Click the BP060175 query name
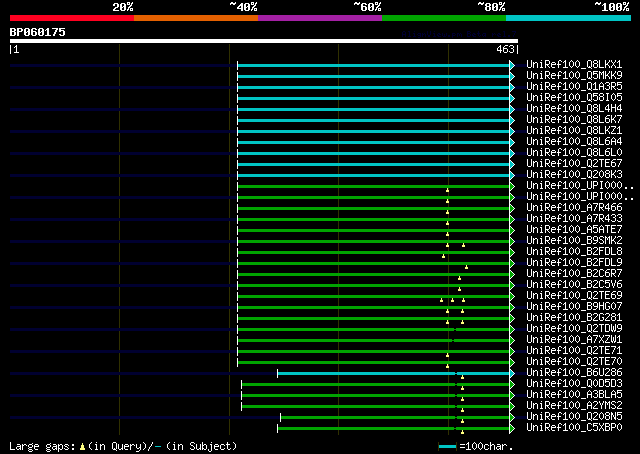The width and height of the screenshot is (640, 454). [37, 32]
